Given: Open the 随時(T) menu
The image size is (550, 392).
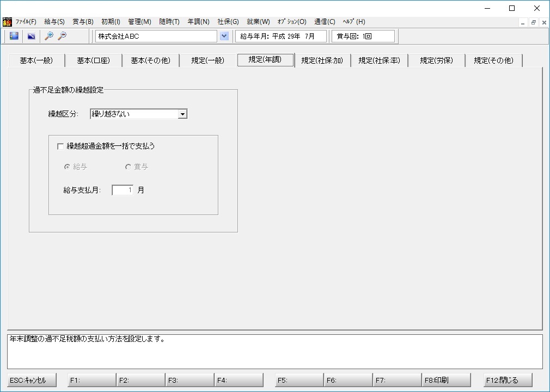Looking at the screenshot, I should click(x=169, y=22).
